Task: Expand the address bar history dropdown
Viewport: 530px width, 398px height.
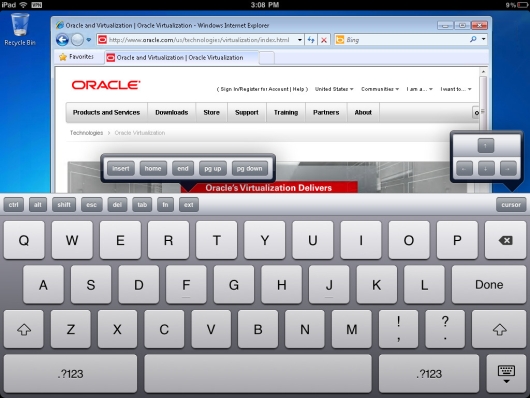Action: [x=299, y=40]
